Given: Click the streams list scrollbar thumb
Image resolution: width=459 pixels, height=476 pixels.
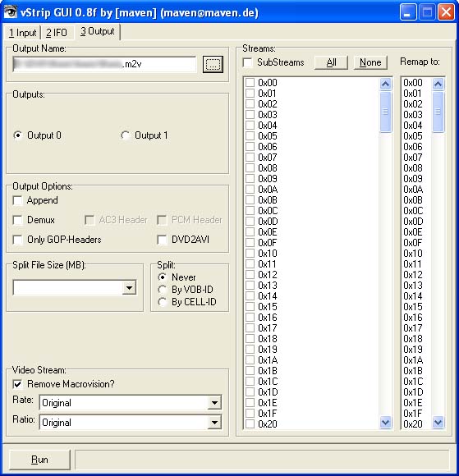Looking at the screenshot, I should pos(385,112).
